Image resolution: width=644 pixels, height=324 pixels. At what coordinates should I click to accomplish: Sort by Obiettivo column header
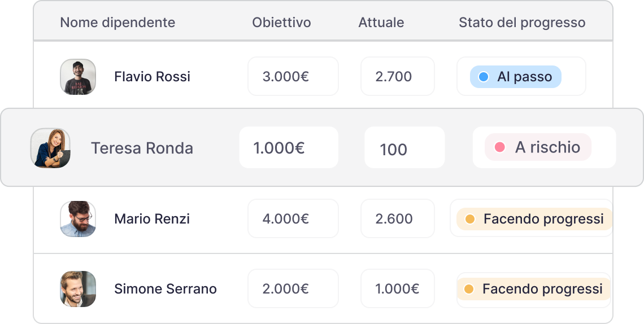coord(281,23)
